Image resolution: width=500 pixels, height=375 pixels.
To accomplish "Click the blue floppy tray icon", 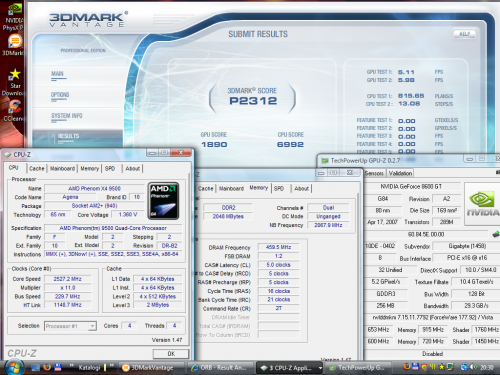I will pos(415,367).
